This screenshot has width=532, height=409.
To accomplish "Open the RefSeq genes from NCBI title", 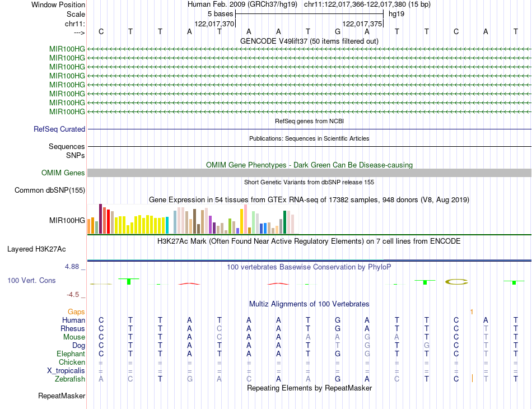I will click(309, 121).
